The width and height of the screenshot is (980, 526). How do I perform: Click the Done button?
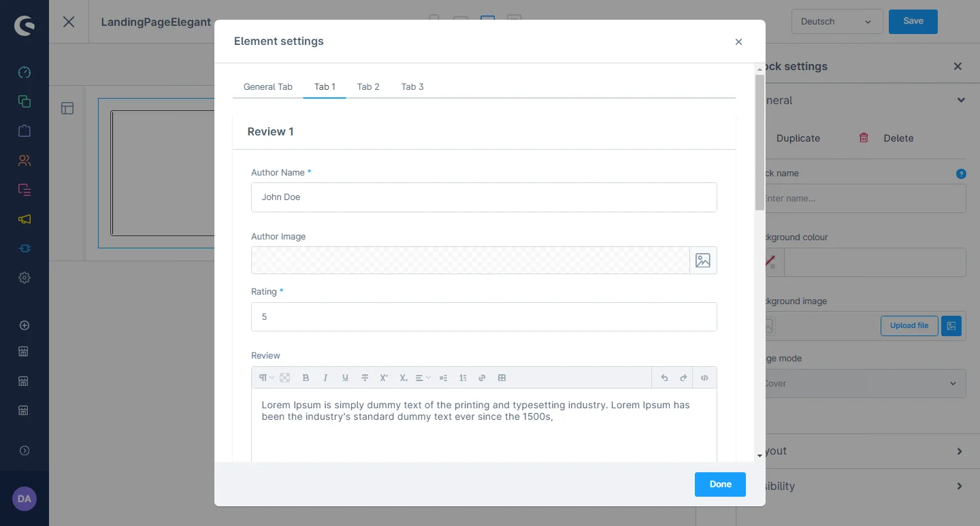click(x=720, y=484)
